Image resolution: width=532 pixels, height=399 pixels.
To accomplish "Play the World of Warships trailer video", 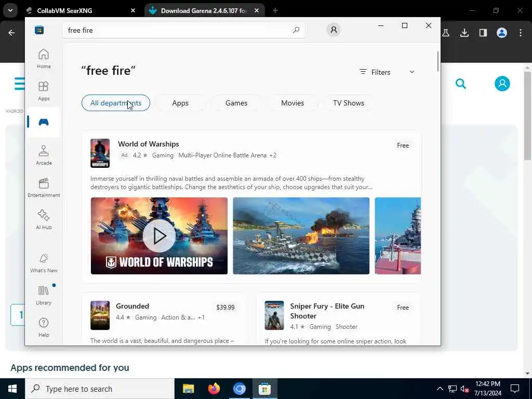I will click(159, 236).
